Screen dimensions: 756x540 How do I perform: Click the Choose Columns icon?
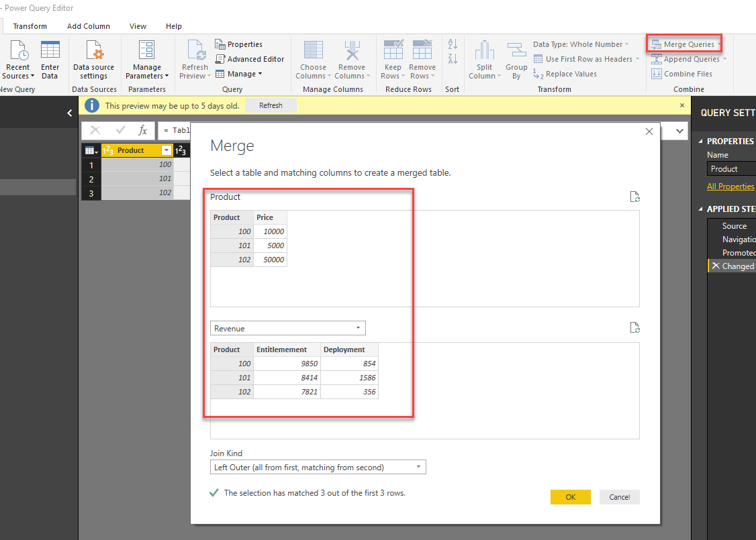point(314,50)
